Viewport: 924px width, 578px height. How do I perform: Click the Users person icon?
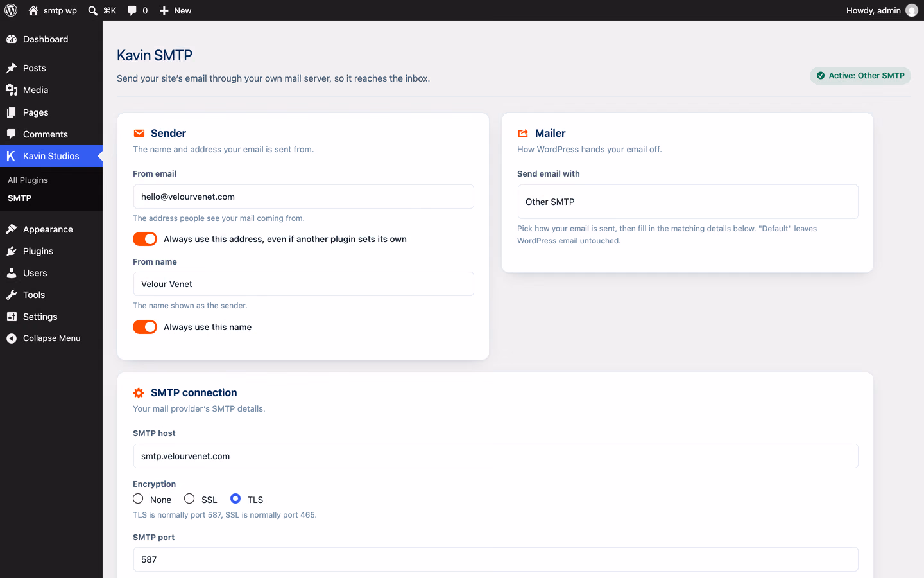(x=12, y=273)
